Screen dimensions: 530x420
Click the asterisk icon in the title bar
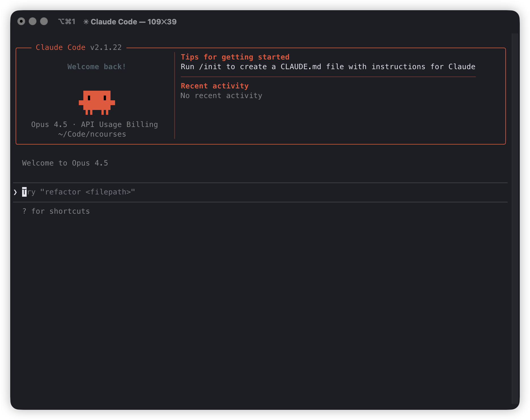pos(86,22)
